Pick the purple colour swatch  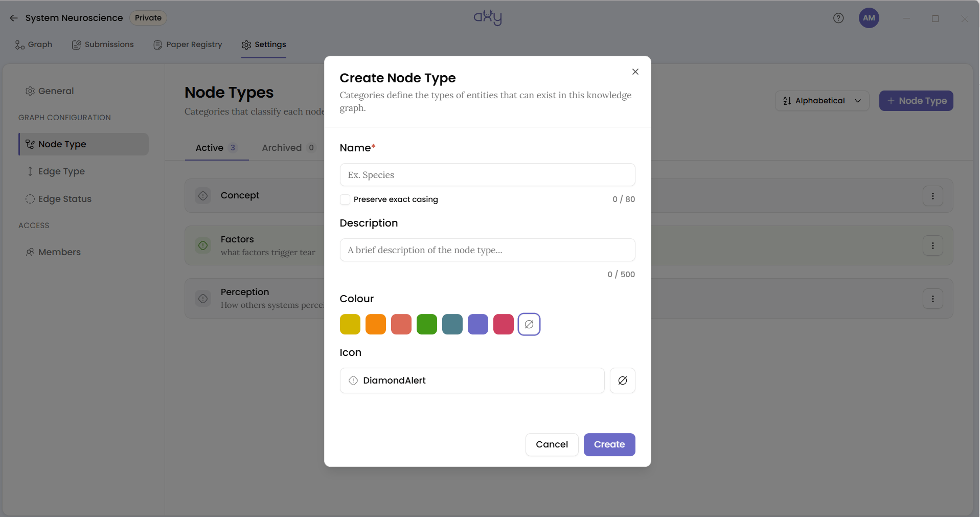(x=478, y=324)
